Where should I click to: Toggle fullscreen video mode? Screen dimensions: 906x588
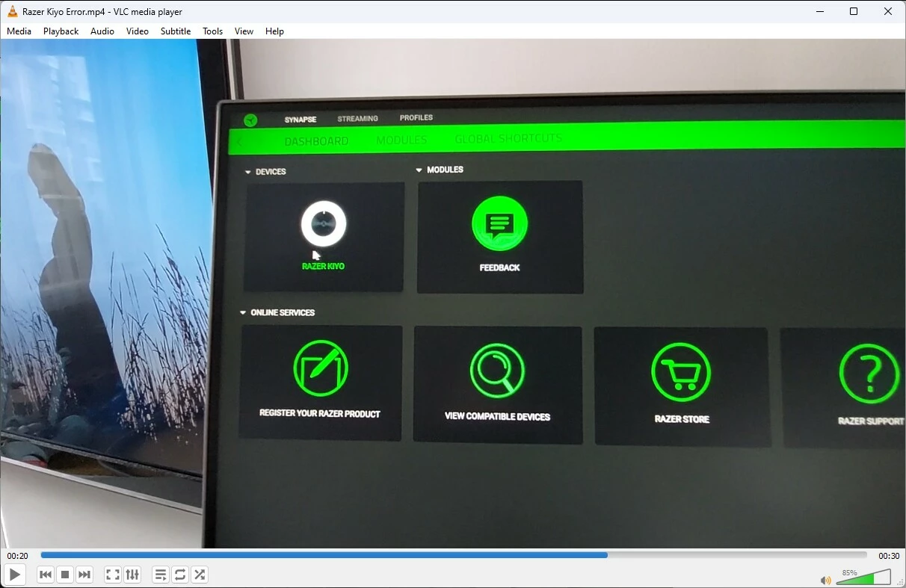click(113, 575)
